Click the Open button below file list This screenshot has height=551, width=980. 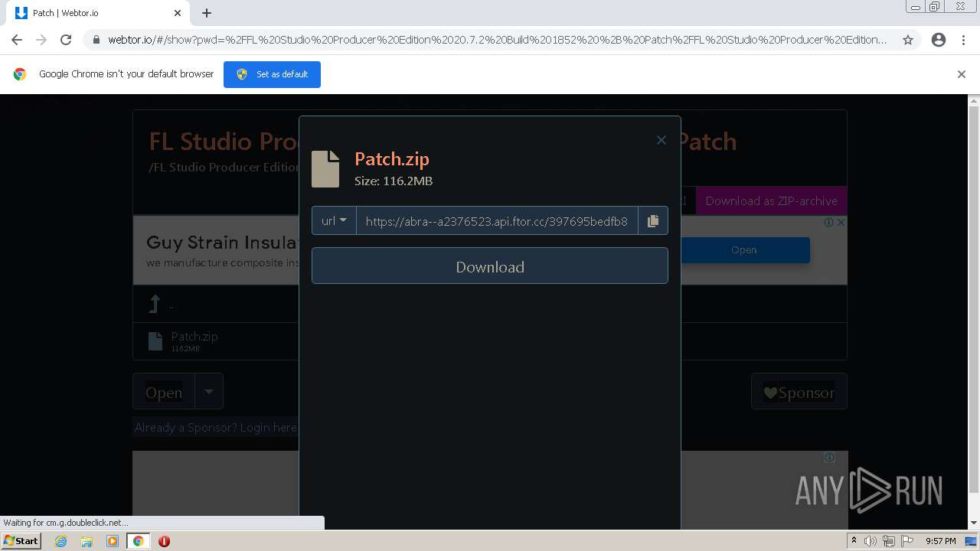pos(164,392)
